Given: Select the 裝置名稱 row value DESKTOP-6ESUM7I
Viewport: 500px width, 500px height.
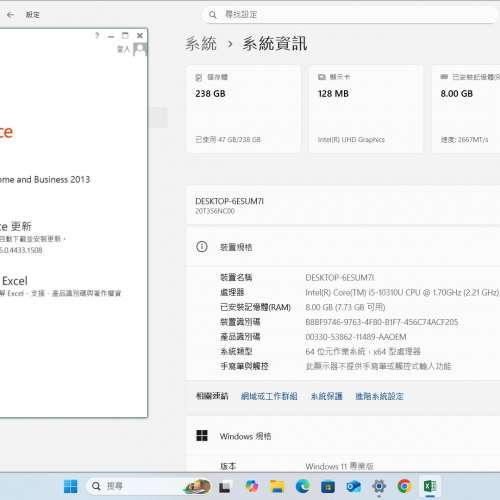Looking at the screenshot, I should point(340,278).
